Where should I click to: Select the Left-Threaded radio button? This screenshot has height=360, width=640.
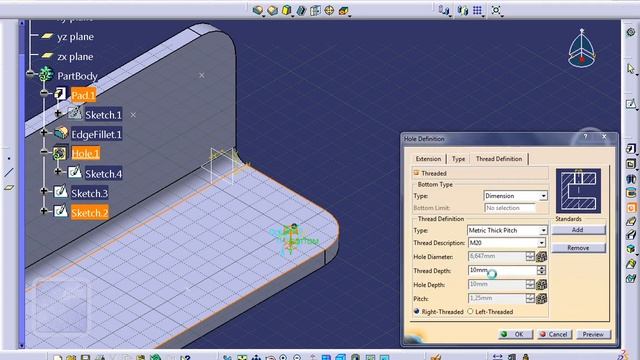470,311
